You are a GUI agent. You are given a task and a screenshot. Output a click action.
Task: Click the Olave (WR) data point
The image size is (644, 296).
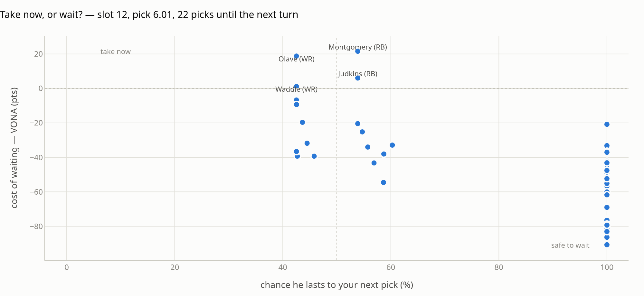point(296,56)
